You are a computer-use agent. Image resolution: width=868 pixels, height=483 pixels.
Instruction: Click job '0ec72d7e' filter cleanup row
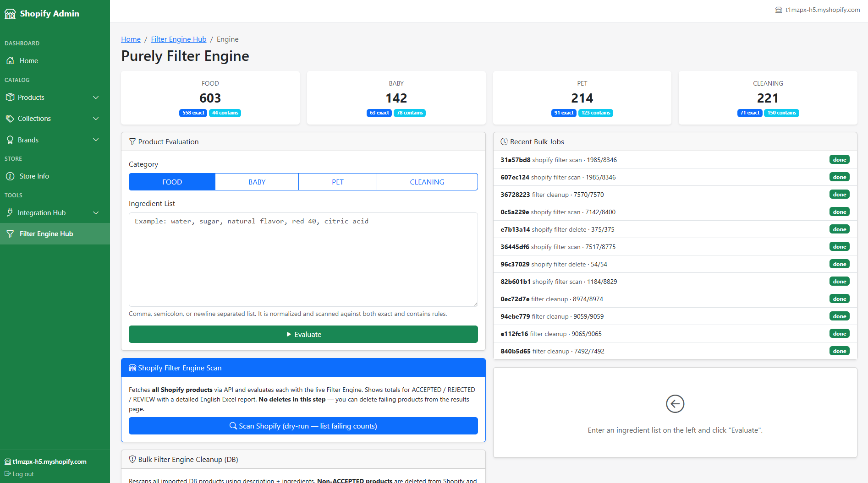pos(675,299)
